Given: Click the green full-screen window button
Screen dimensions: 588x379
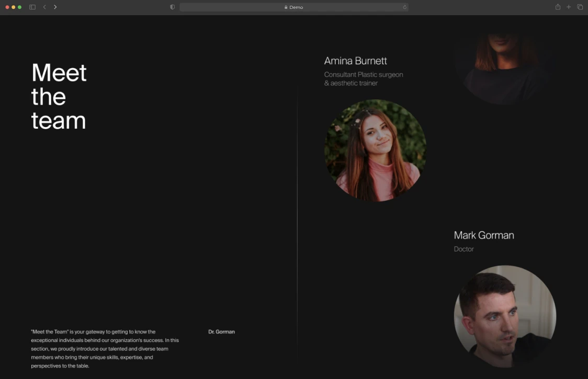Looking at the screenshot, I should (x=20, y=7).
